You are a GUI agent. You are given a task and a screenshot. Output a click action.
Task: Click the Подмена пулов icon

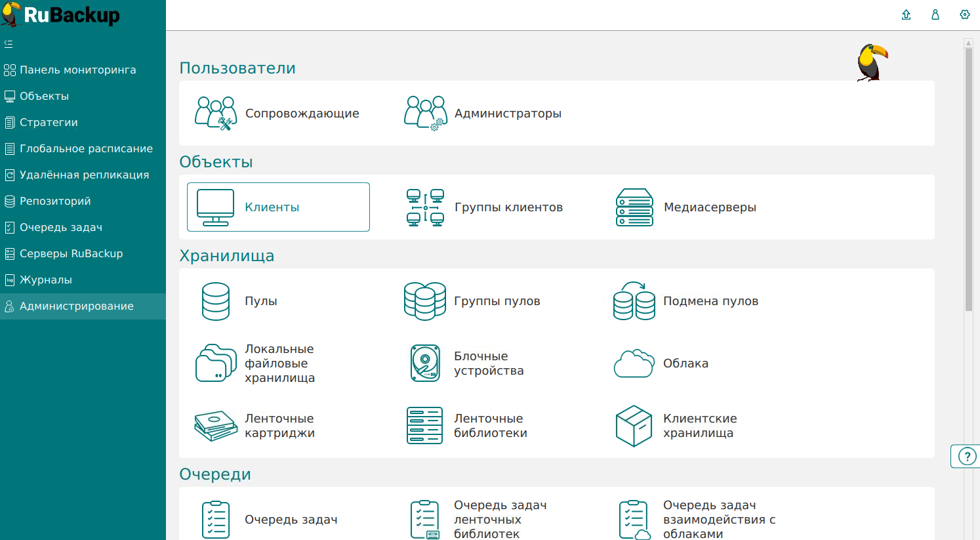(634, 301)
